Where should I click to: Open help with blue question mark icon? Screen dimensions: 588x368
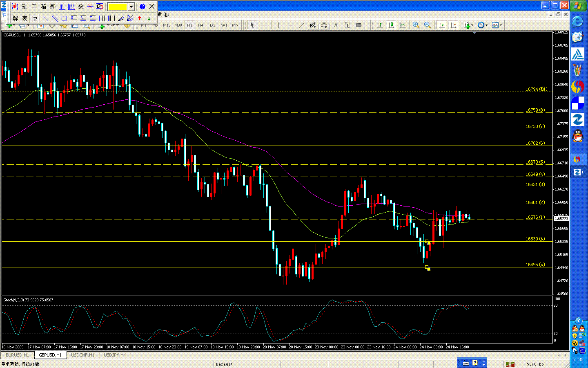click(143, 7)
